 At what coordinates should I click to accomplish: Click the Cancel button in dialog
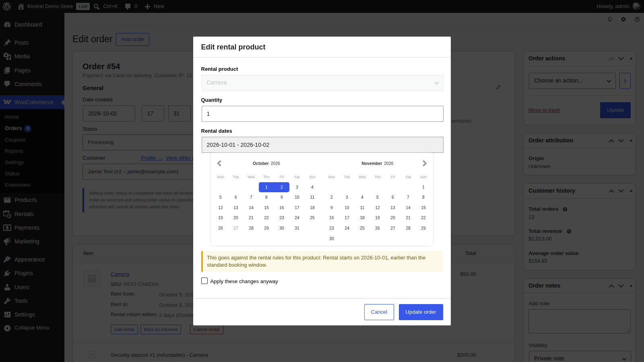[379, 312]
